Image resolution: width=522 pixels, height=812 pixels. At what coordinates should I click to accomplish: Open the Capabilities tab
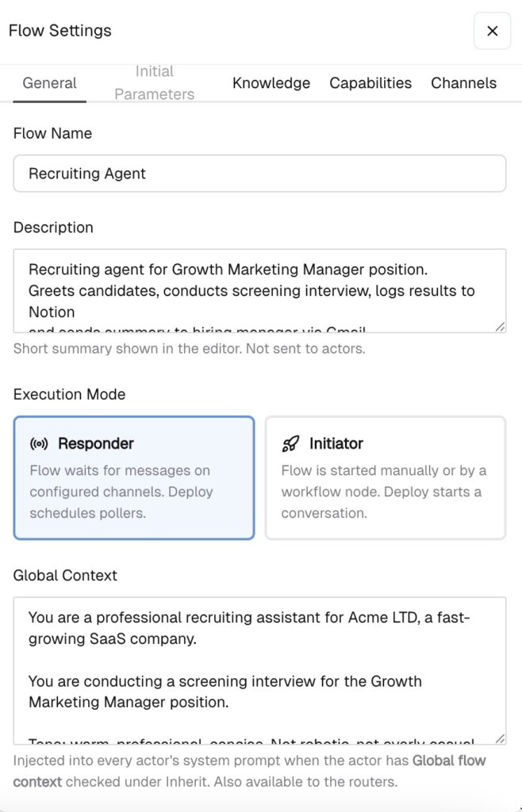pyautogui.click(x=370, y=82)
